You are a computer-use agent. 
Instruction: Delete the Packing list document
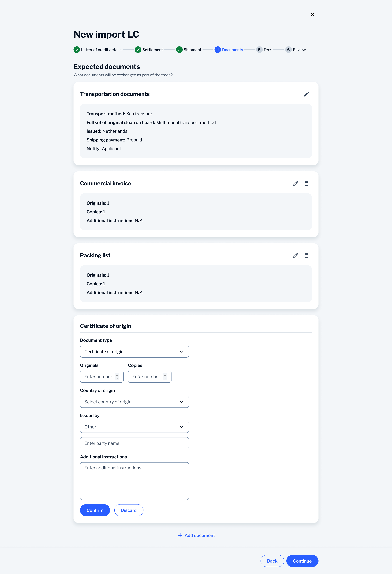[306, 255]
